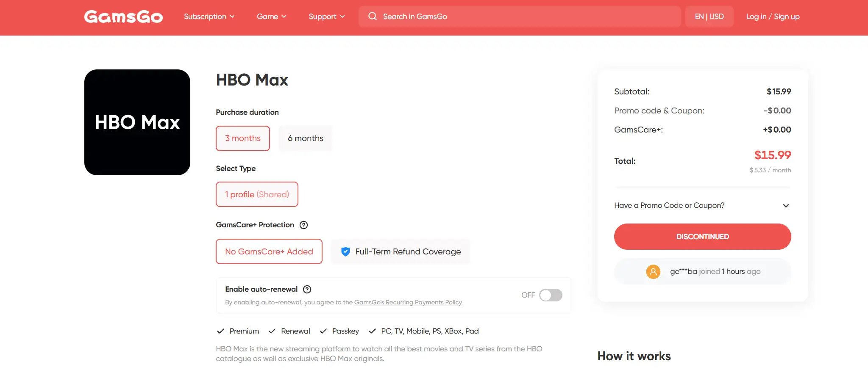Click the HBO Max page title
This screenshot has width=868, height=381.
click(252, 80)
